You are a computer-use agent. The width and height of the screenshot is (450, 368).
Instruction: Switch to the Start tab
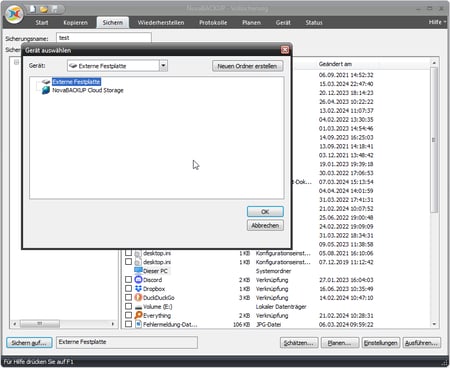pyautogui.click(x=42, y=22)
